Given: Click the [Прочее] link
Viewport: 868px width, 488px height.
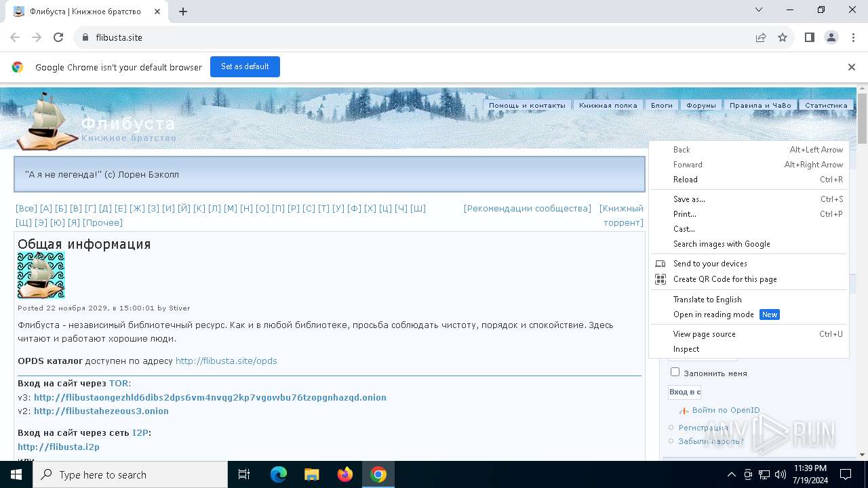Looking at the screenshot, I should 102,222.
